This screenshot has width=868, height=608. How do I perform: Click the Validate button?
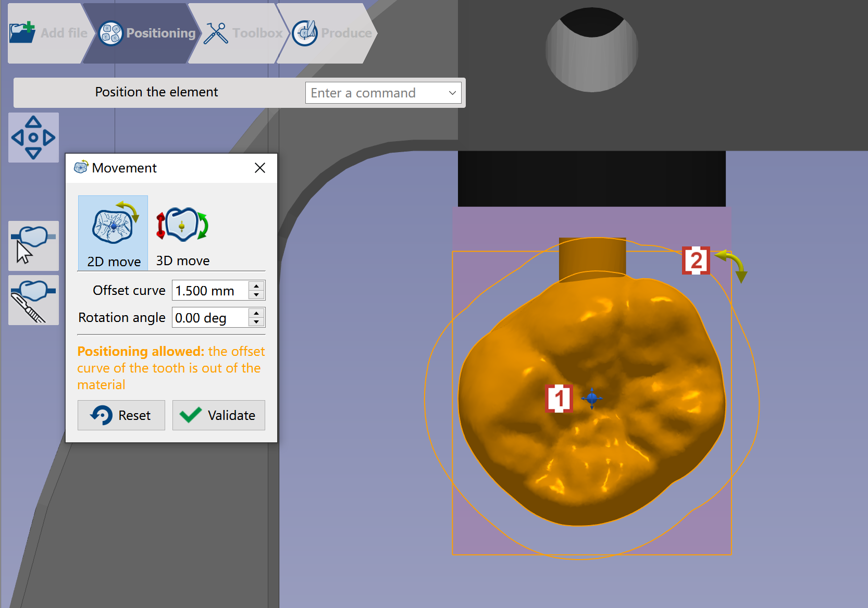click(219, 415)
